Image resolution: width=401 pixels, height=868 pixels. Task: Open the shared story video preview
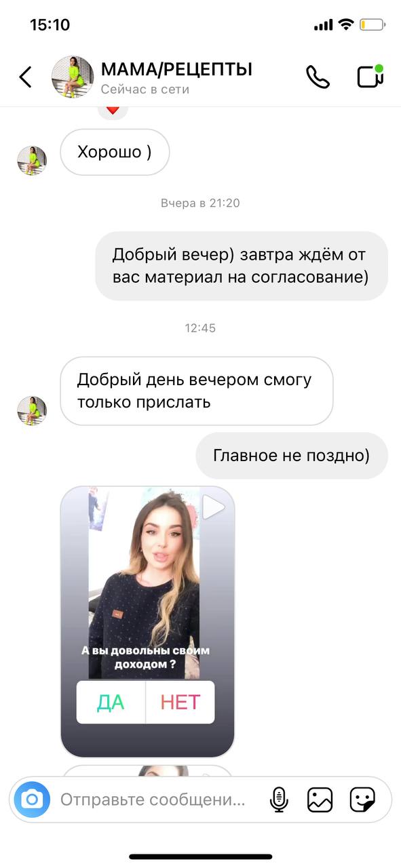click(x=147, y=621)
